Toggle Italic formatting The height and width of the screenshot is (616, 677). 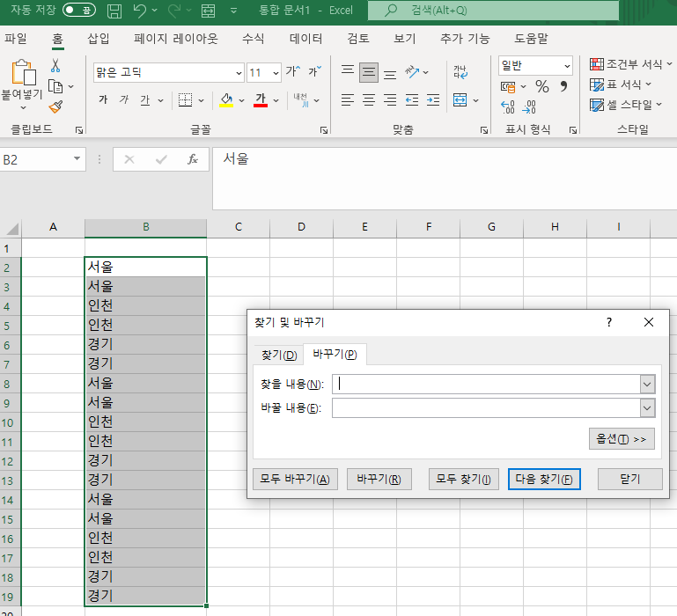[x=124, y=99]
